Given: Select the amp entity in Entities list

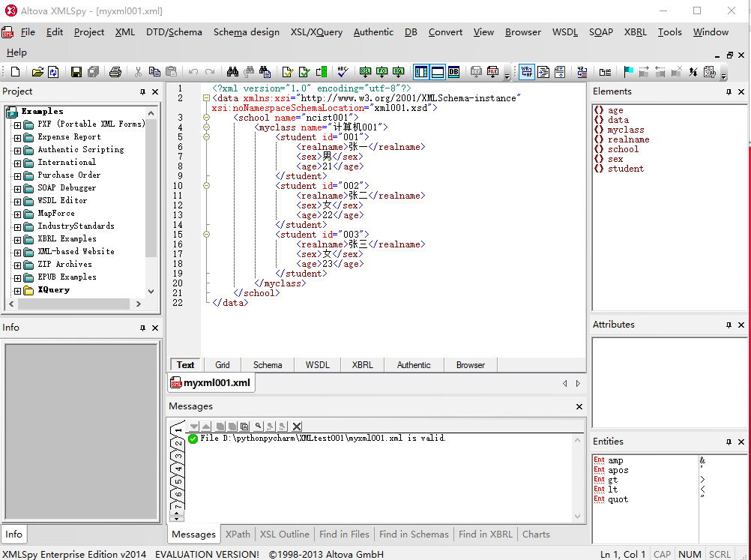Looking at the screenshot, I should click(x=615, y=460).
